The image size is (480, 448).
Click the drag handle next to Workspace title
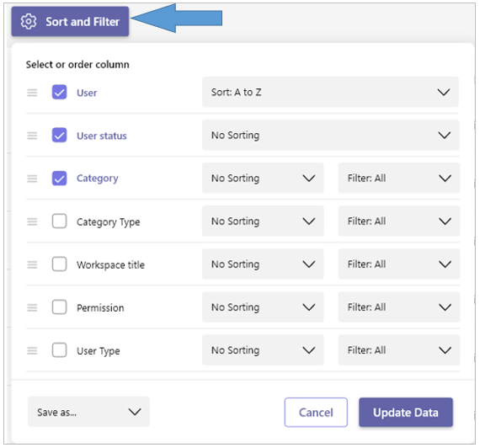point(32,264)
